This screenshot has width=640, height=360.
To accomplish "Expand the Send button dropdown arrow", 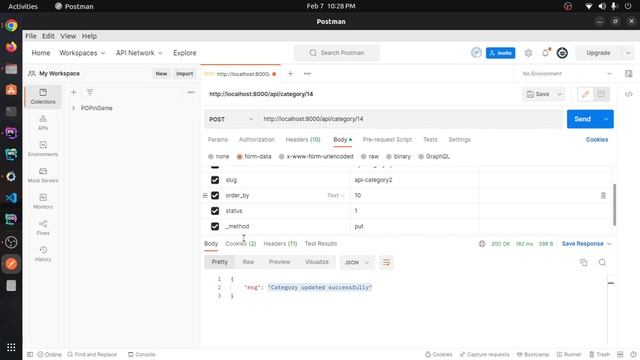I will tap(606, 119).
